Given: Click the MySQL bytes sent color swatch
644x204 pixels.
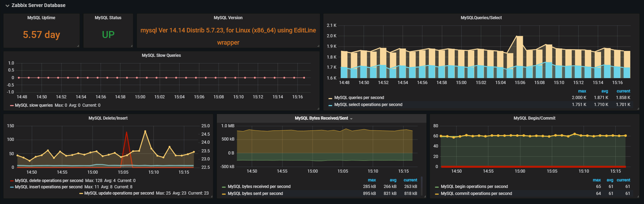Looking at the screenshot, I should pos(224,194).
